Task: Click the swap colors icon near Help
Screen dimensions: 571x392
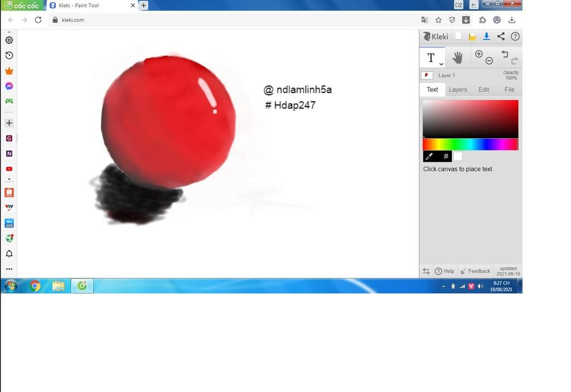Action: pos(425,271)
